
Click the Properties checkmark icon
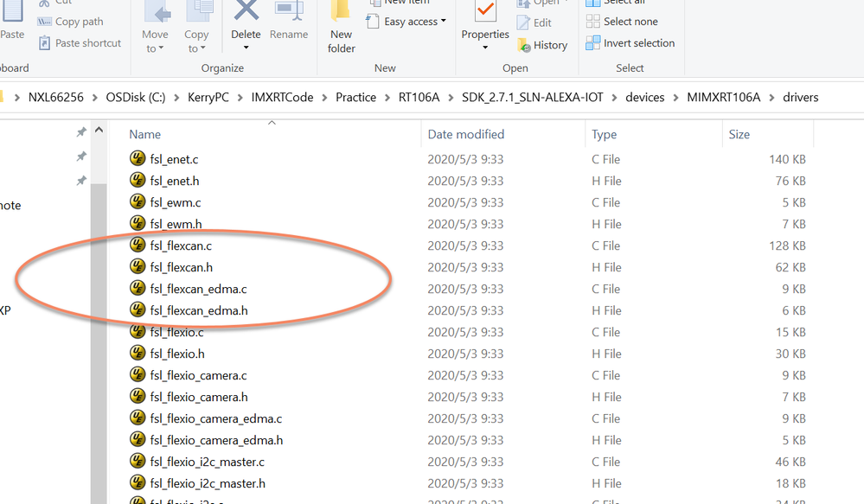pyautogui.click(x=485, y=10)
